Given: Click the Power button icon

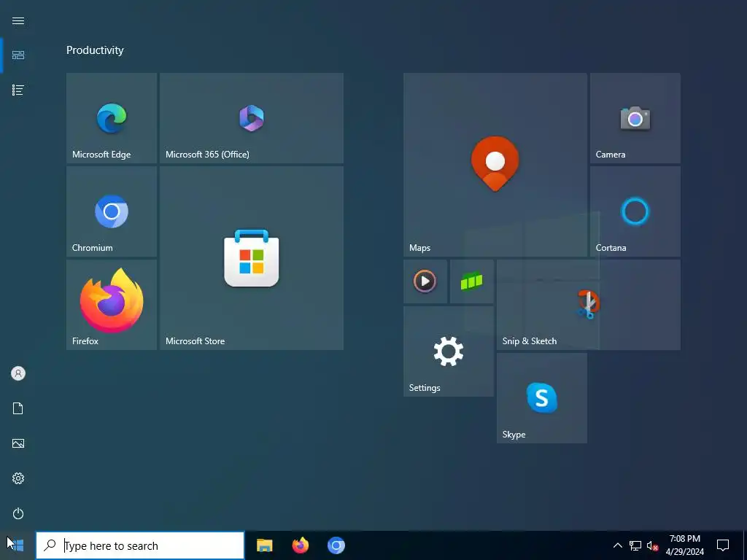Looking at the screenshot, I should pos(18,513).
